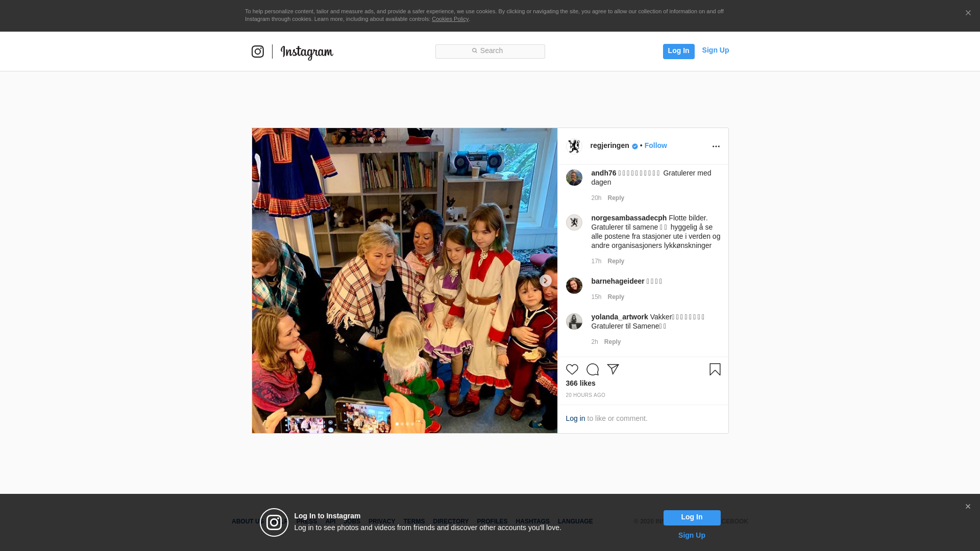The image size is (980, 551).
Task: Open norgesambassadecph comment 17h timestamp
Action: tap(596, 261)
